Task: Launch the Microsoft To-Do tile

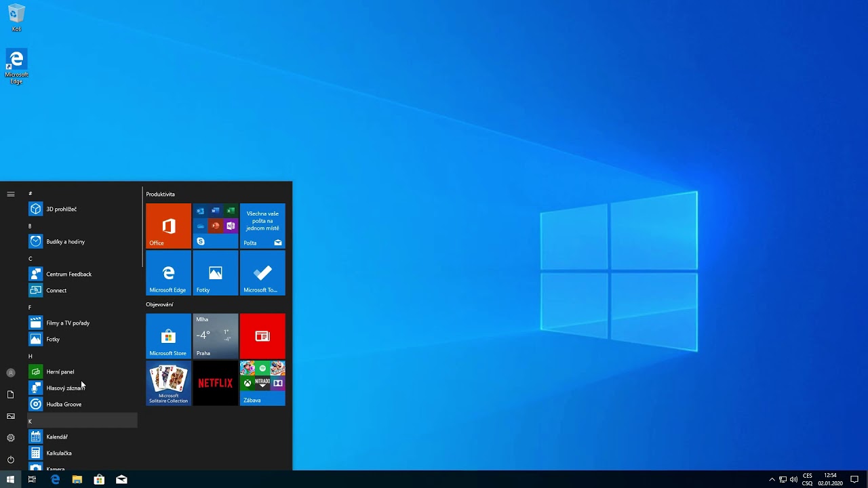Action: point(262,273)
